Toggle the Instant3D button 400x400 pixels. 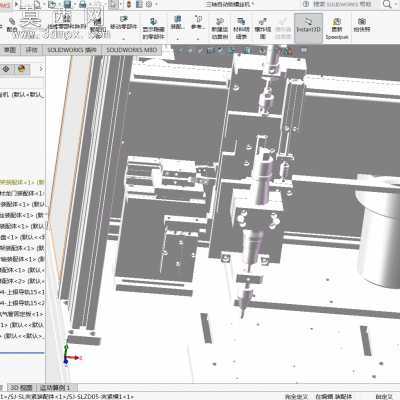coord(308,28)
